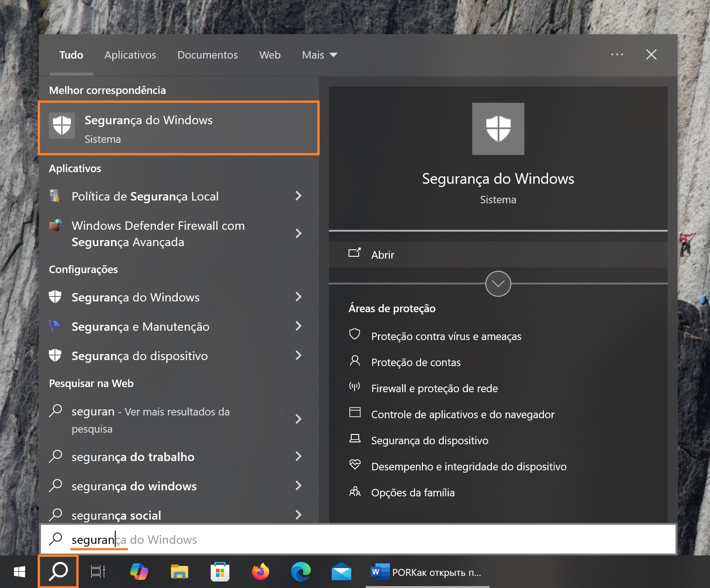Click Abrir in the preview pane
The image size is (710, 588).
pyautogui.click(x=498, y=254)
